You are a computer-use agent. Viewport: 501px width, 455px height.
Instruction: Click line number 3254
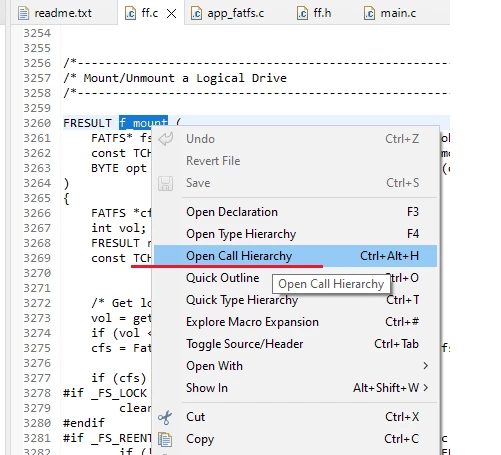click(x=37, y=33)
